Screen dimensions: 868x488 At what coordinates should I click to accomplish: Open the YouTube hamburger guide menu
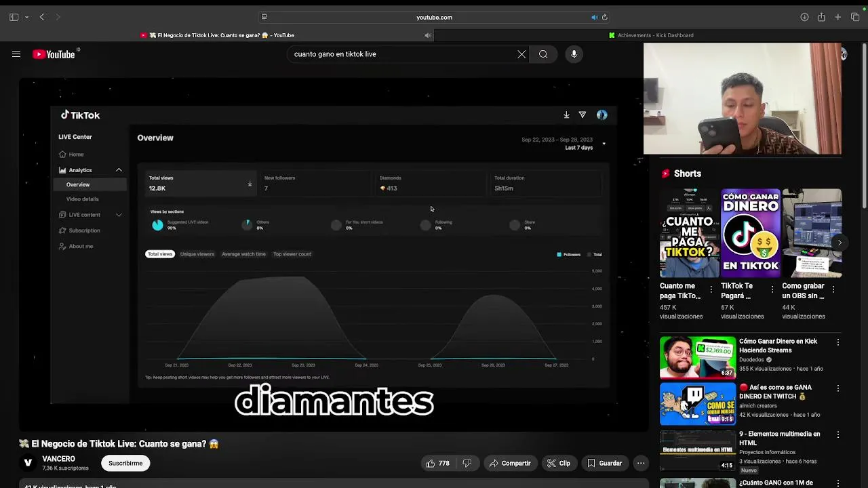(16, 54)
